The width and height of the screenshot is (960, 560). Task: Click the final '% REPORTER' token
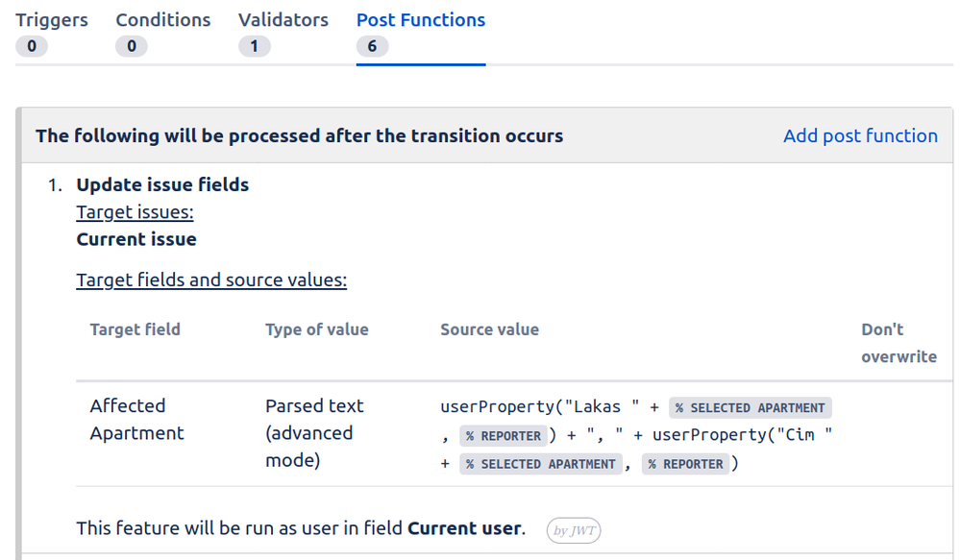click(685, 465)
